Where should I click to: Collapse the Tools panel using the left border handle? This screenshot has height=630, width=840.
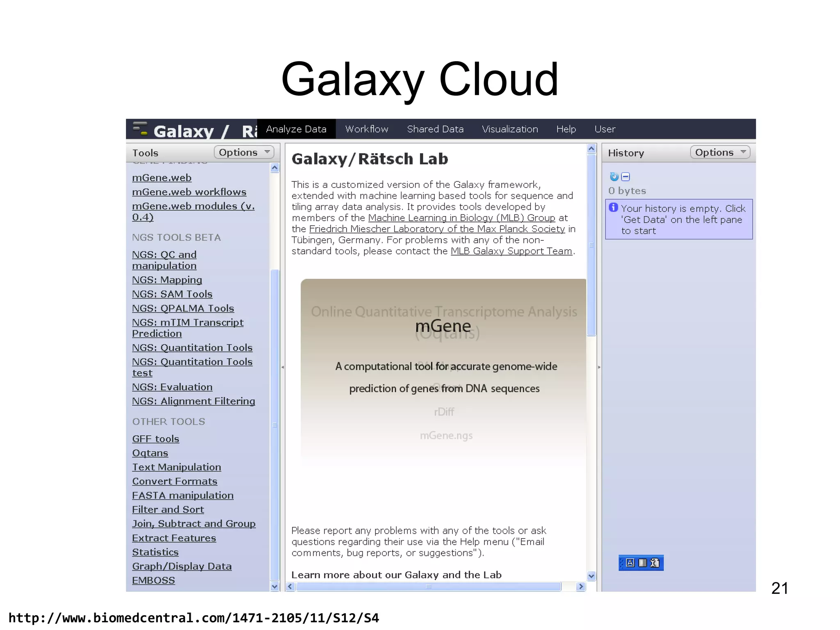283,367
